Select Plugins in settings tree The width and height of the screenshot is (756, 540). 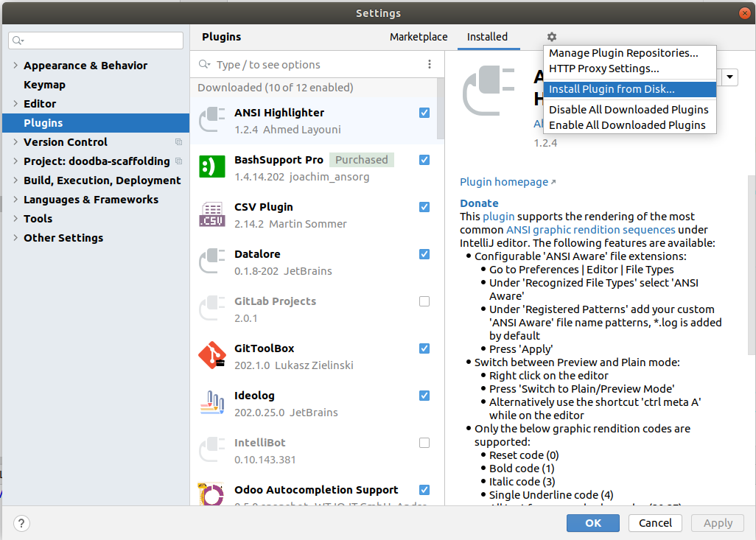(x=96, y=123)
